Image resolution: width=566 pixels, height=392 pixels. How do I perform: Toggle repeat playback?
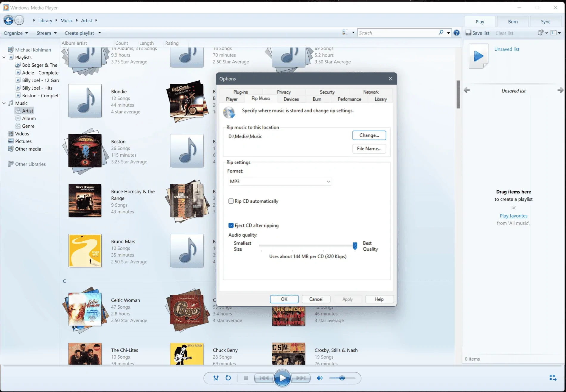pyautogui.click(x=228, y=378)
